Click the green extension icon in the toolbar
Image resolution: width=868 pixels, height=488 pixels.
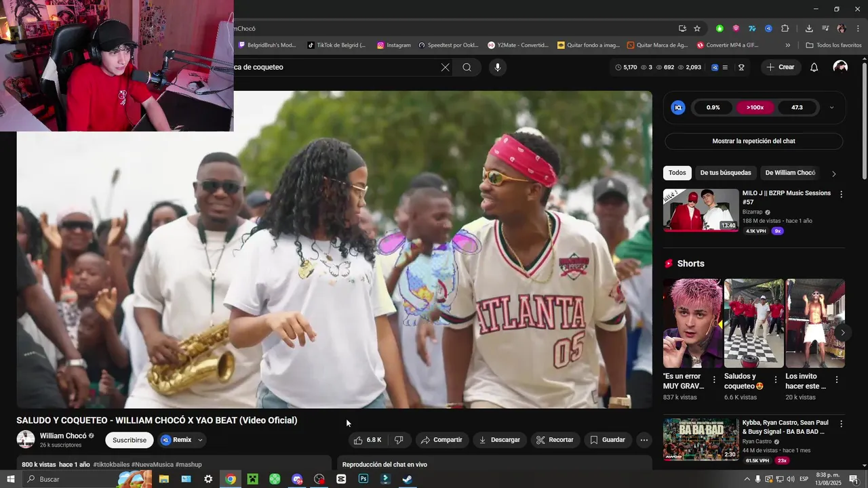(x=719, y=28)
